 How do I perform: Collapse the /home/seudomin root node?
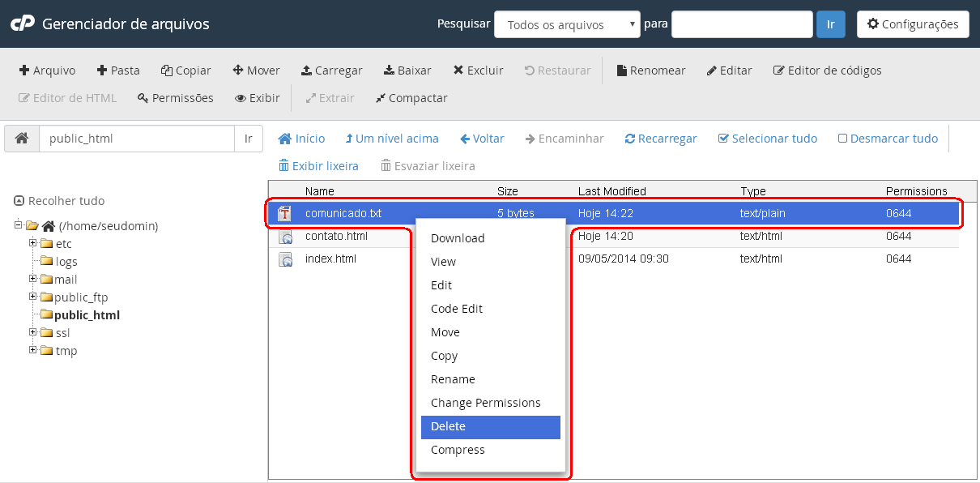[19, 224]
